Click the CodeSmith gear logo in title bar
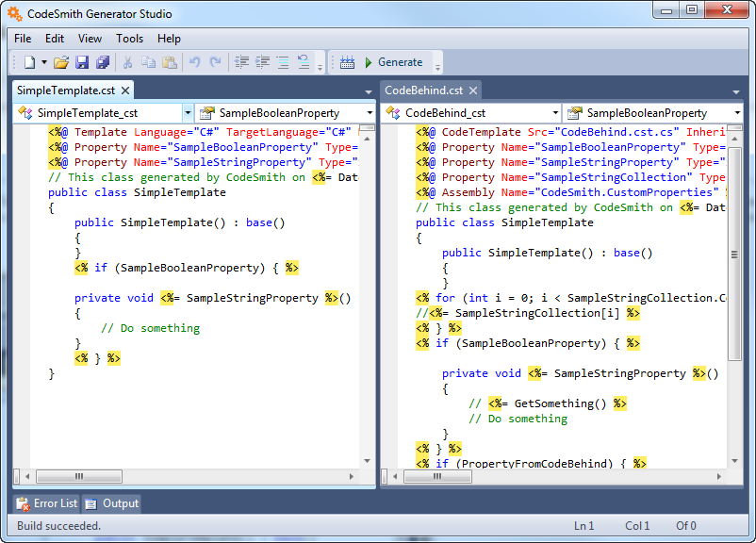The image size is (756, 543). tap(15, 13)
